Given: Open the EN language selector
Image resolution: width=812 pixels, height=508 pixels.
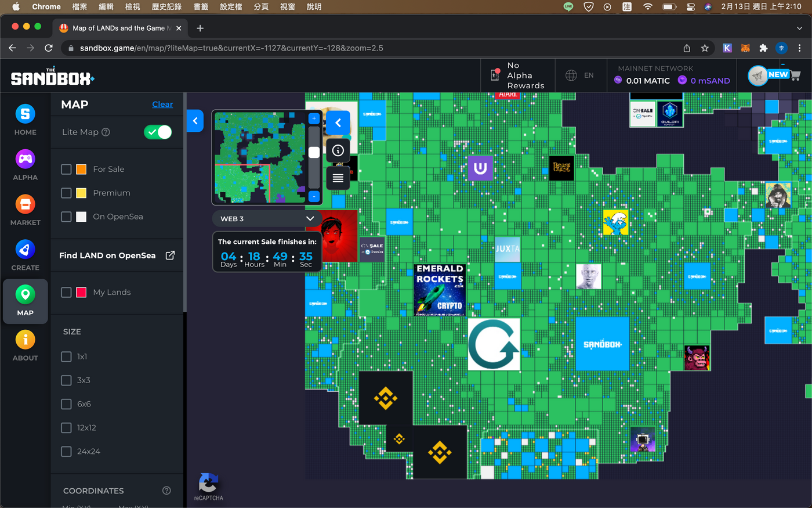Looking at the screenshot, I should tap(589, 75).
